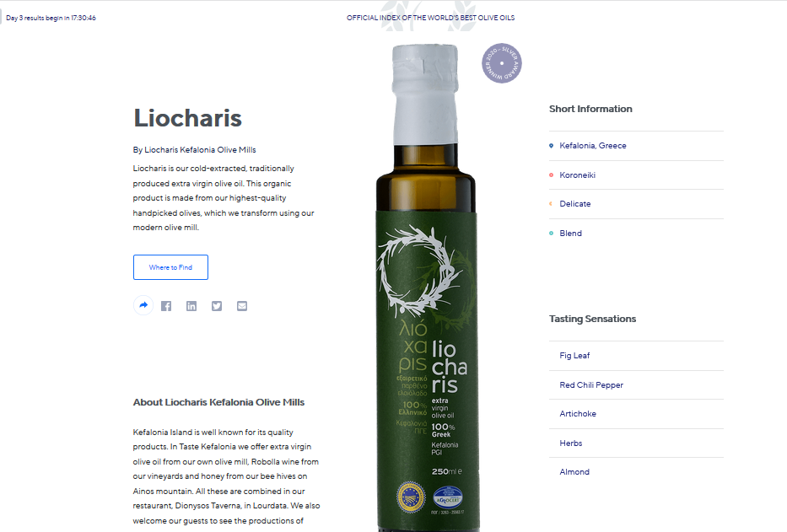
Task: Click the blue share arrow icon
Action: [143, 305]
